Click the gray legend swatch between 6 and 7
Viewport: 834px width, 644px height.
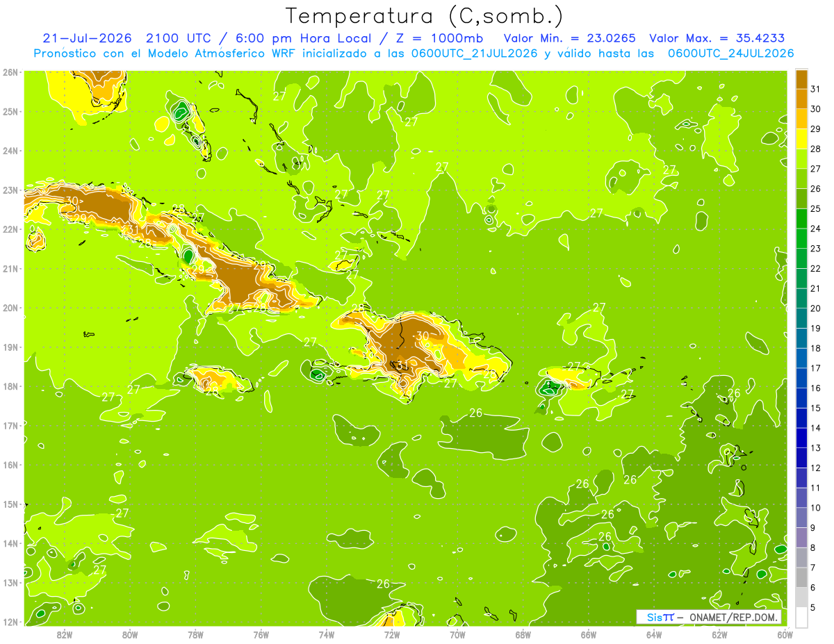tap(801, 577)
